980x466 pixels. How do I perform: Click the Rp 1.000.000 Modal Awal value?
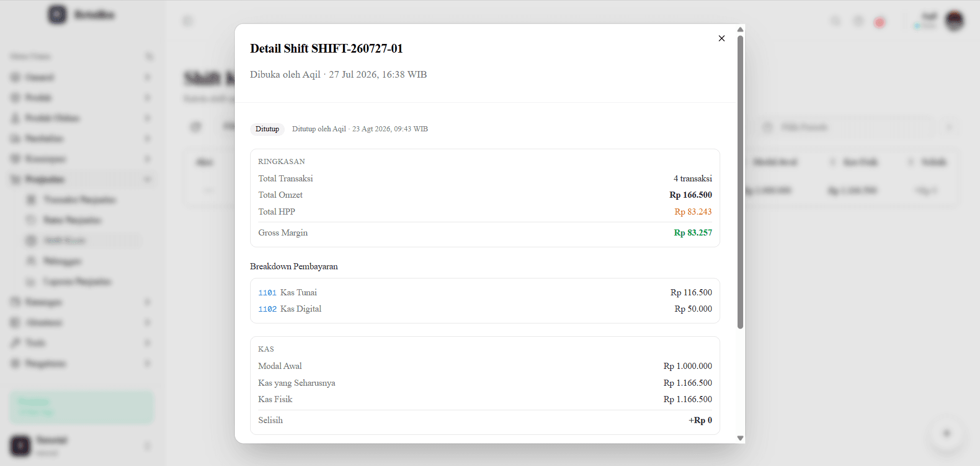688,366
